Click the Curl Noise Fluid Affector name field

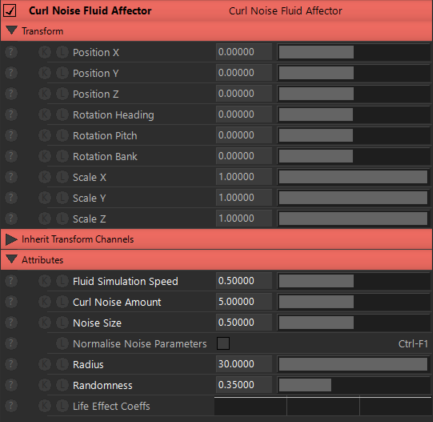(x=285, y=11)
